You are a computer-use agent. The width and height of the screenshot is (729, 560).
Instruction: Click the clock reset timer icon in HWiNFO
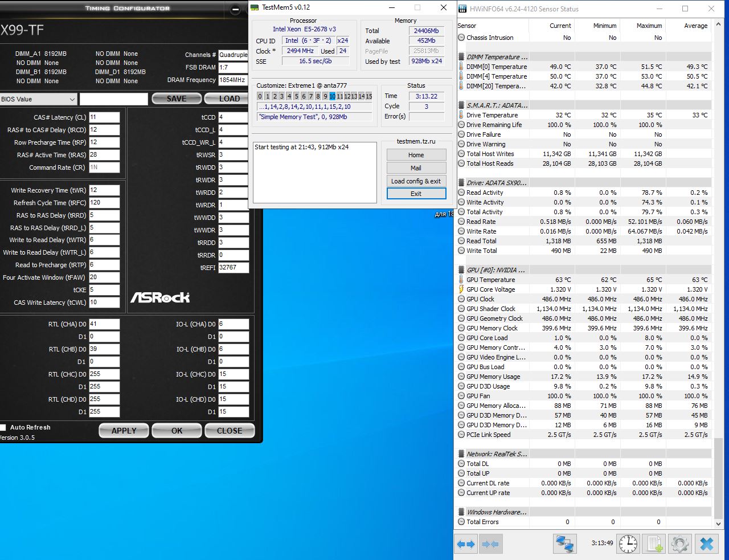point(628,543)
